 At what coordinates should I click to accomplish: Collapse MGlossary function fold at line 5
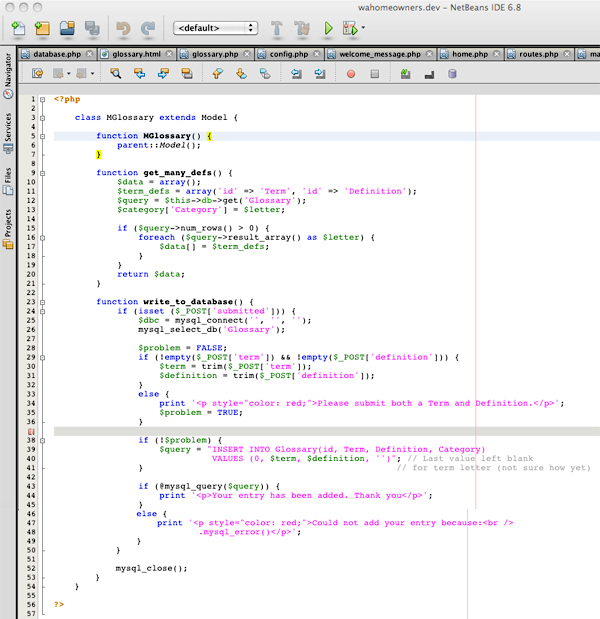point(42,137)
